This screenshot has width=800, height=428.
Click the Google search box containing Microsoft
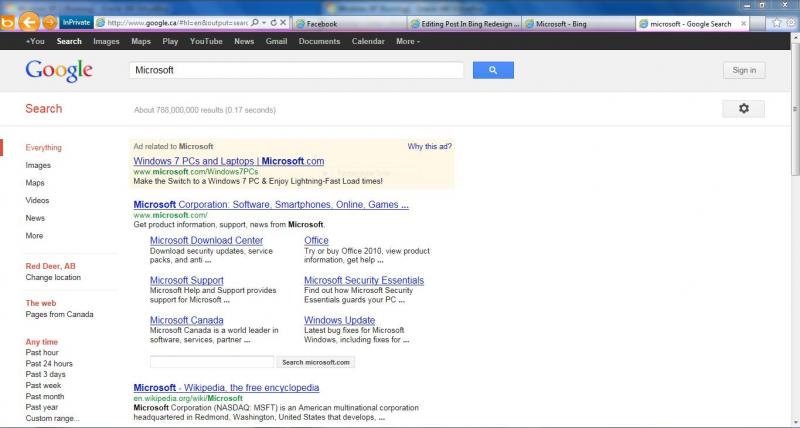[296, 70]
